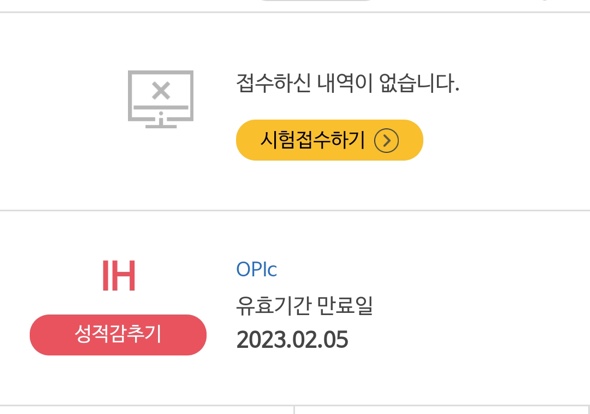Click the monitor stand base of empty-state icon
590x414 pixels.
(x=161, y=126)
